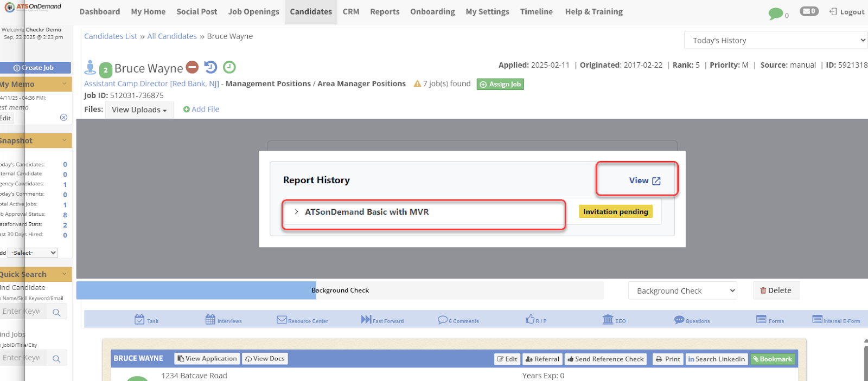Viewport: 868px width, 381px height.
Task: Open the -Select- dropdown in Snapshot
Action: click(33, 253)
